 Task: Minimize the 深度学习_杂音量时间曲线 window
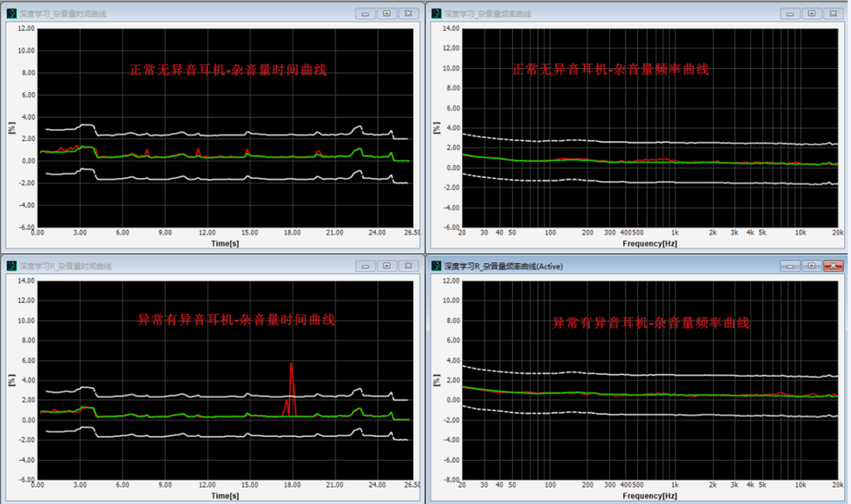(x=366, y=13)
